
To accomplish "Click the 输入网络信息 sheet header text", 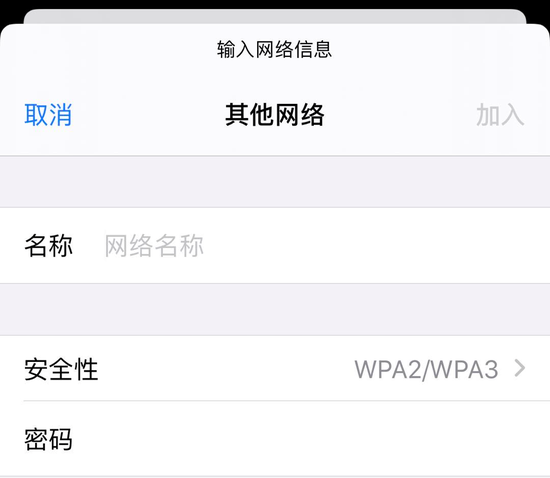I will pos(274,49).
